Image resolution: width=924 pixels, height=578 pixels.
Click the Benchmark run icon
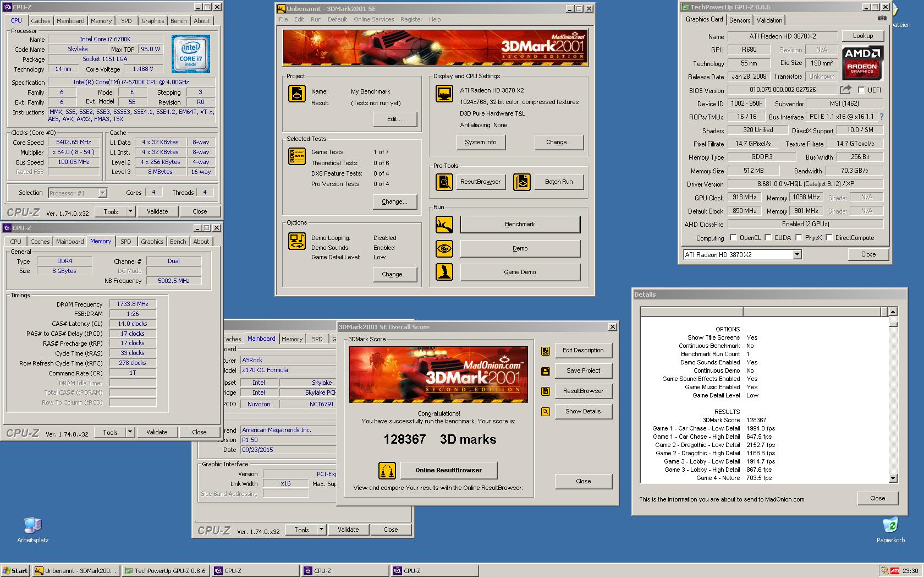(444, 225)
